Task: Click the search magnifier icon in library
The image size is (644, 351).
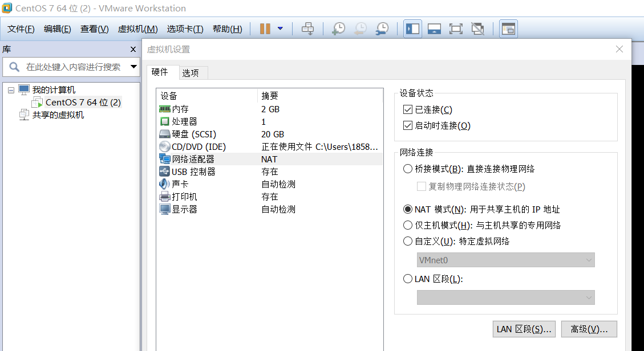Action: pos(14,67)
